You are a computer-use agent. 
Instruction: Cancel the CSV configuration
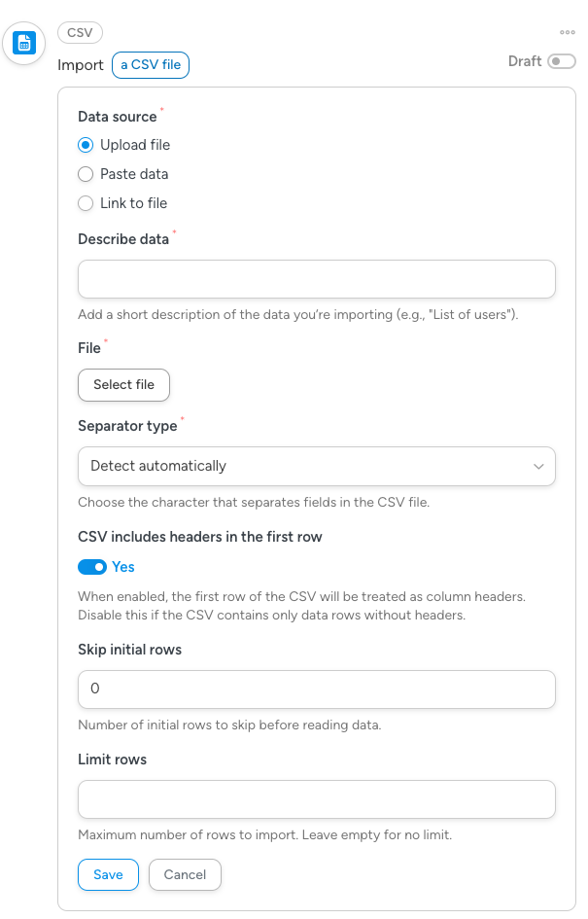pos(185,874)
